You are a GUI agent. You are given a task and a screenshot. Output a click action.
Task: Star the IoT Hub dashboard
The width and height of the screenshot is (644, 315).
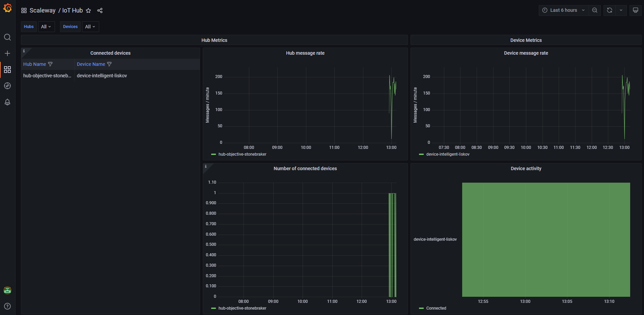pos(88,10)
